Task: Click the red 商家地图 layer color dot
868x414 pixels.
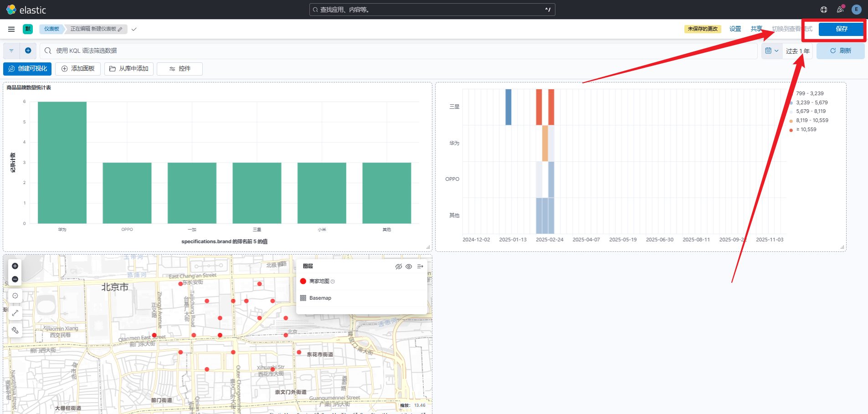Action: click(x=303, y=281)
